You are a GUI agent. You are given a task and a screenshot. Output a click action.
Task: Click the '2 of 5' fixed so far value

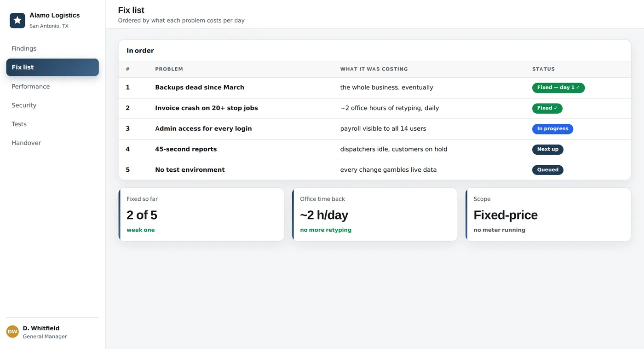click(x=142, y=215)
